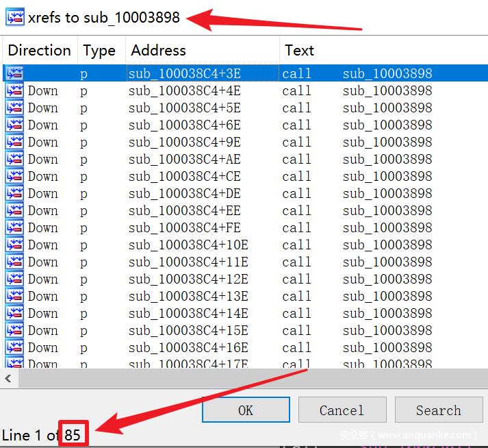The height and width of the screenshot is (448, 488).
Task: Click the Search button
Action: (x=438, y=410)
